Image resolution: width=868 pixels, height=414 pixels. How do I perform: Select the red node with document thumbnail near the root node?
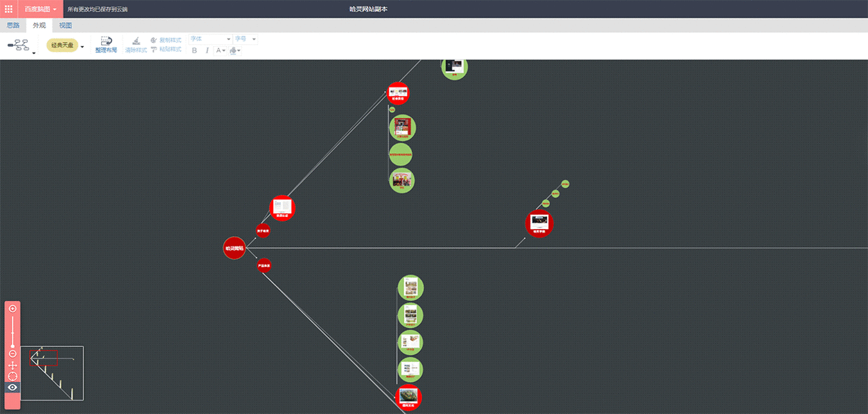[282, 208]
